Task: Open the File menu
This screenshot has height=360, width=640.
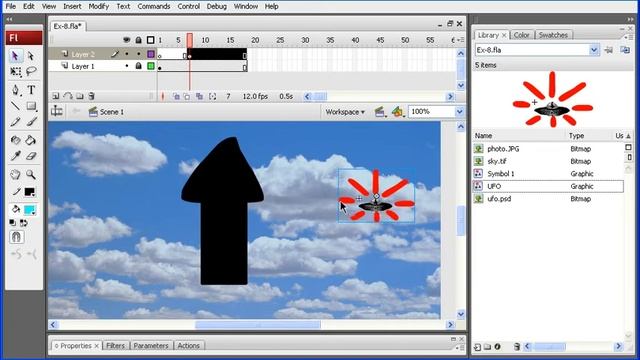Action: coord(10,7)
